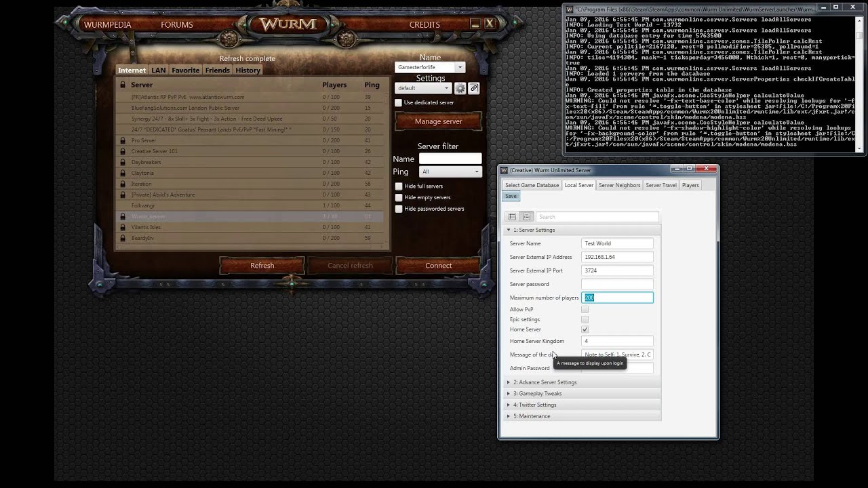Focus the server settings Search field
868x488 pixels.
pos(597,216)
